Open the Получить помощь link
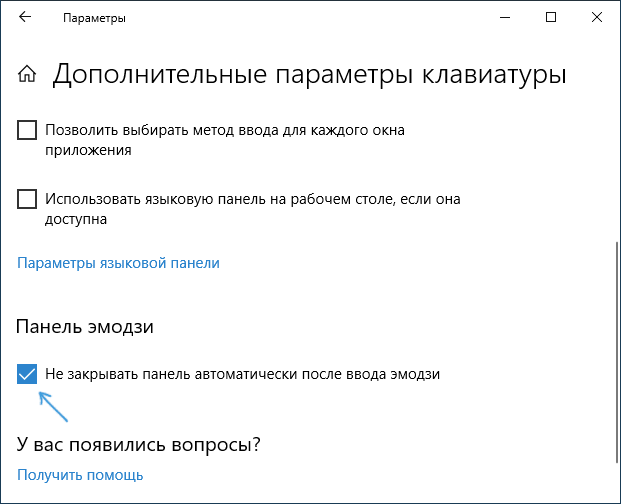This screenshot has height=504, width=621. coord(80,475)
